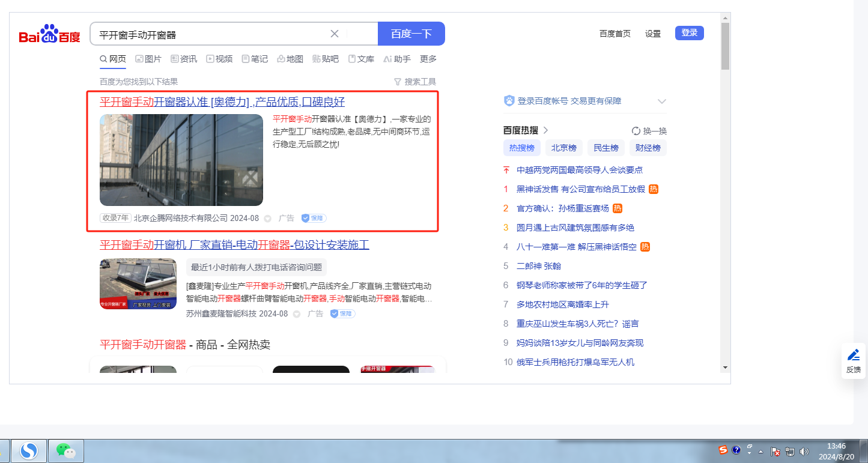Click the refresh icon beside 换一换
The width and height of the screenshot is (868, 463).
636,131
